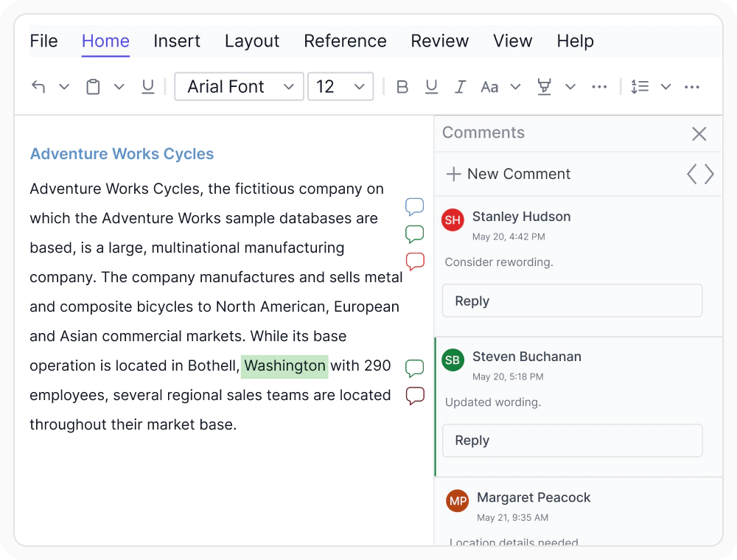Click the highlighted word Washington
Viewport: 737px width, 560px height.
click(x=284, y=366)
